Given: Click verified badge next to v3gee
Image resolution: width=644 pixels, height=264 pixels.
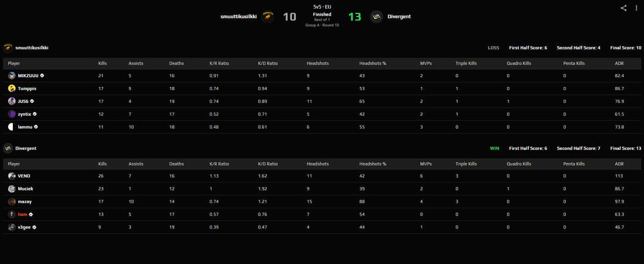Looking at the screenshot, I should tap(34, 228).
